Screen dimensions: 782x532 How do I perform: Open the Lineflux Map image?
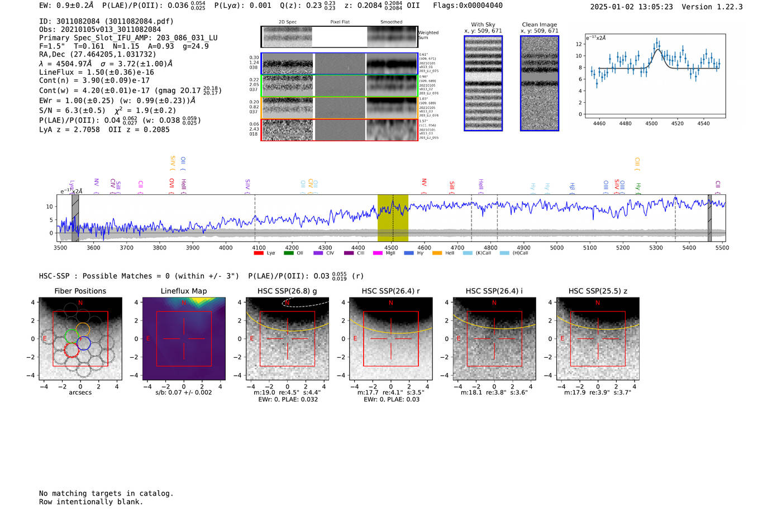coord(184,339)
